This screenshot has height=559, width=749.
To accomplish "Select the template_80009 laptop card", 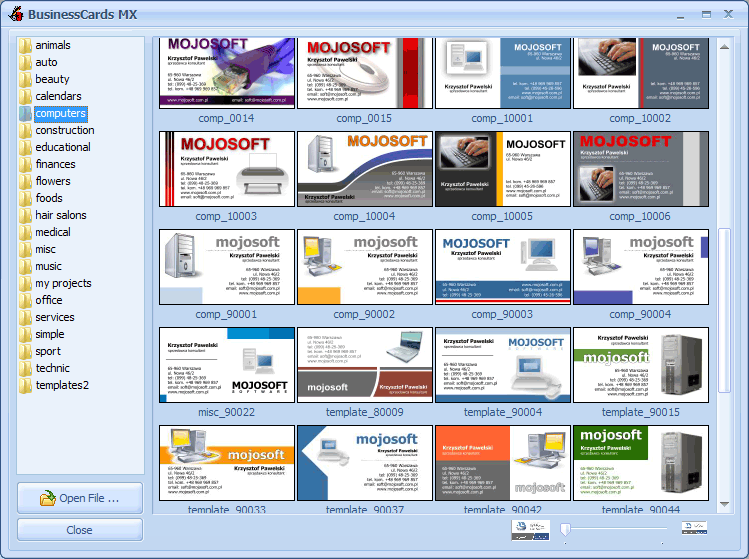I will tap(365, 365).
